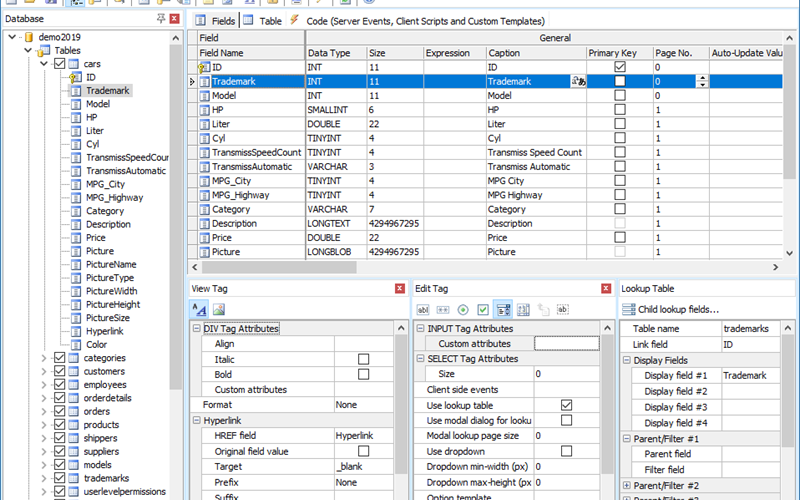Click the Custom attributes input under INPUT Tag
This screenshot has height=500, width=800.
[566, 343]
